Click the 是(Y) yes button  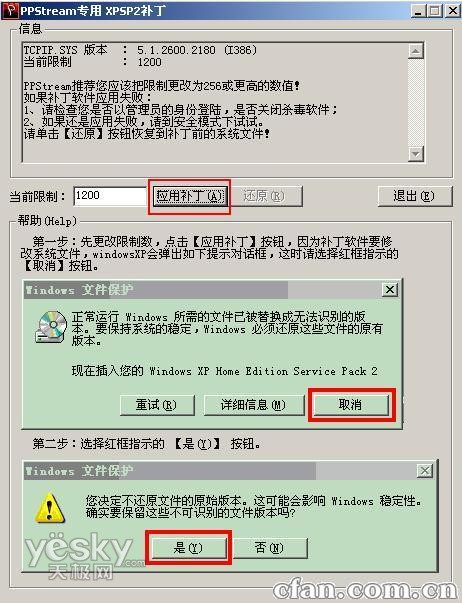189,548
